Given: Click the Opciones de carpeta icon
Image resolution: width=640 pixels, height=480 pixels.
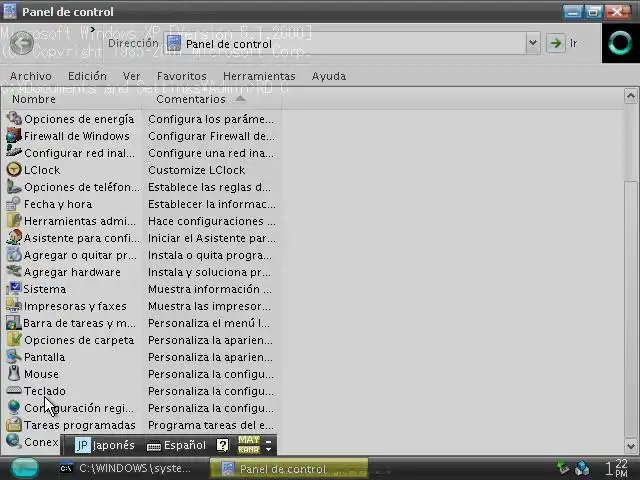Looking at the screenshot, I should pos(14,340).
